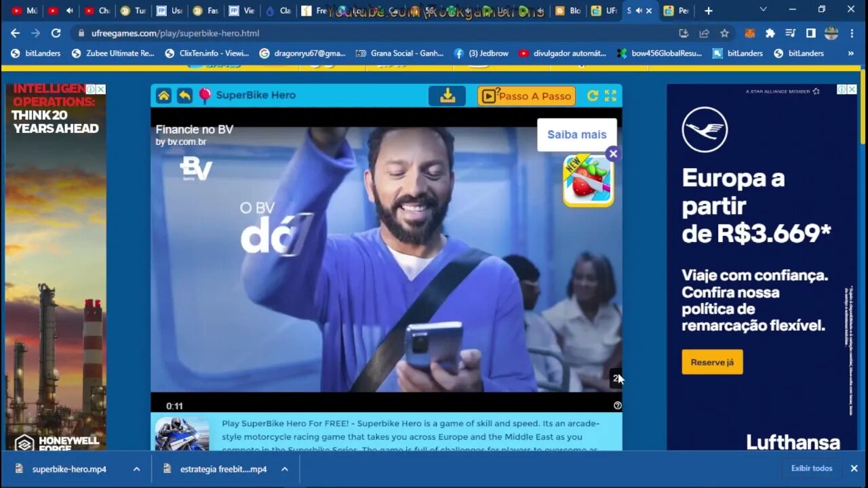
Task: Go to the UFreeGames home icon
Action: click(163, 96)
